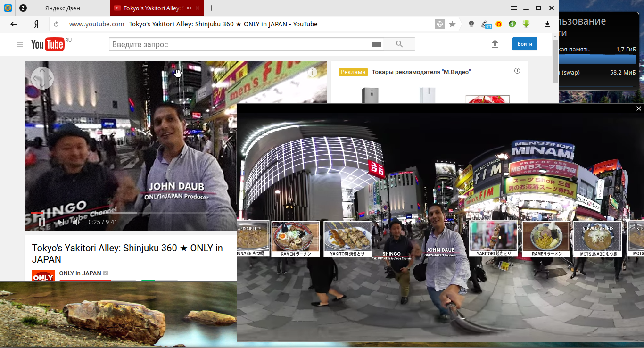
Task: Open a new browser tab
Action: click(x=212, y=8)
